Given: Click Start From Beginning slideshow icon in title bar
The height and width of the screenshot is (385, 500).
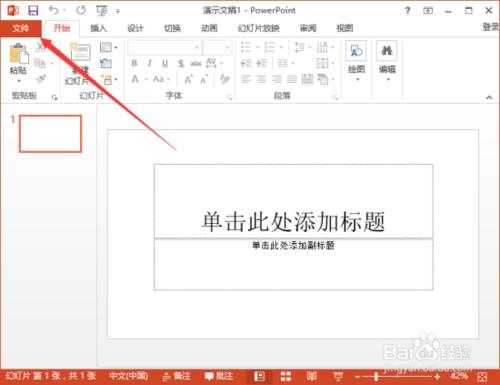Looking at the screenshot, I should pos(102,11).
